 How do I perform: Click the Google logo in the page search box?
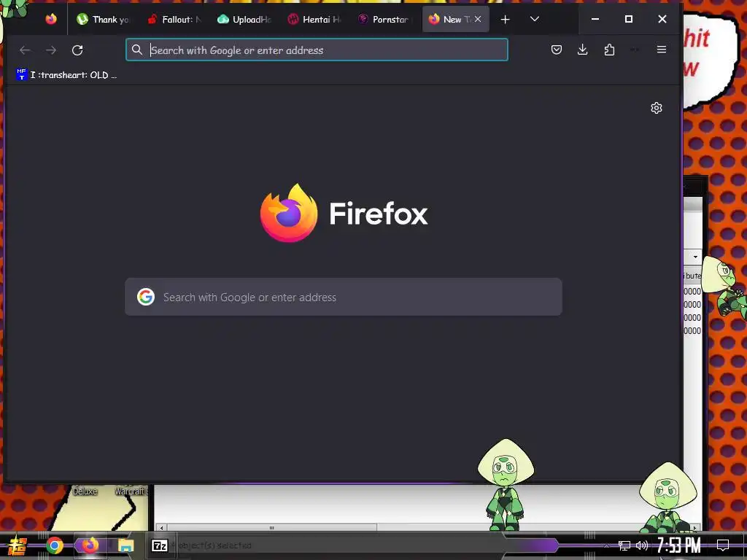click(146, 297)
